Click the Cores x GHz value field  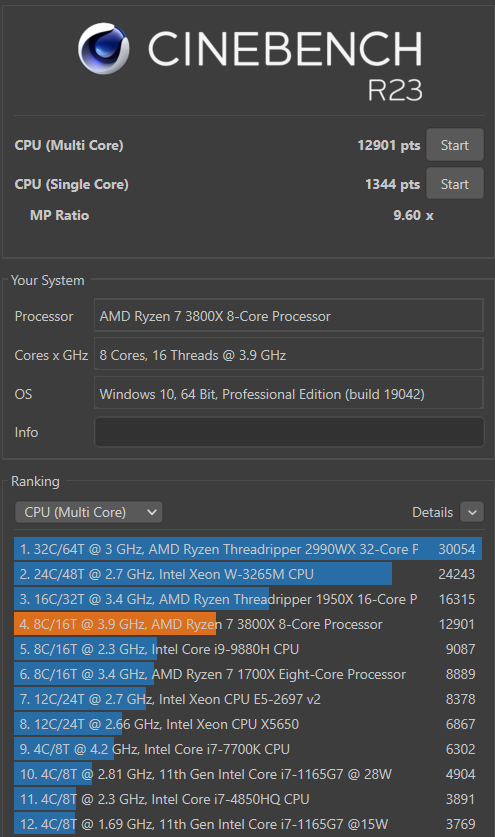pyautogui.click(x=289, y=355)
